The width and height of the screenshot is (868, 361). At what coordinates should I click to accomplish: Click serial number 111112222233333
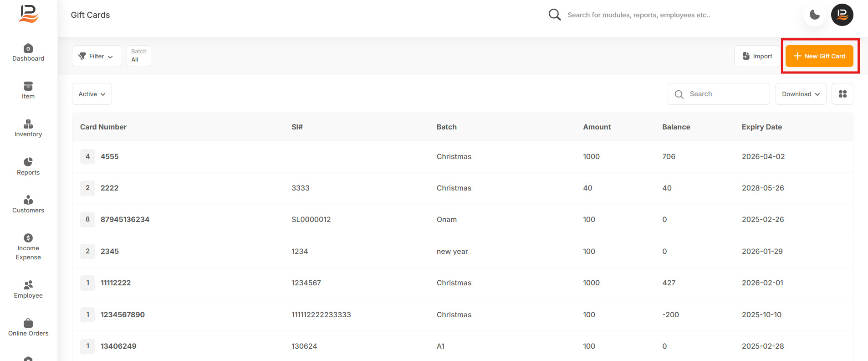click(x=321, y=315)
